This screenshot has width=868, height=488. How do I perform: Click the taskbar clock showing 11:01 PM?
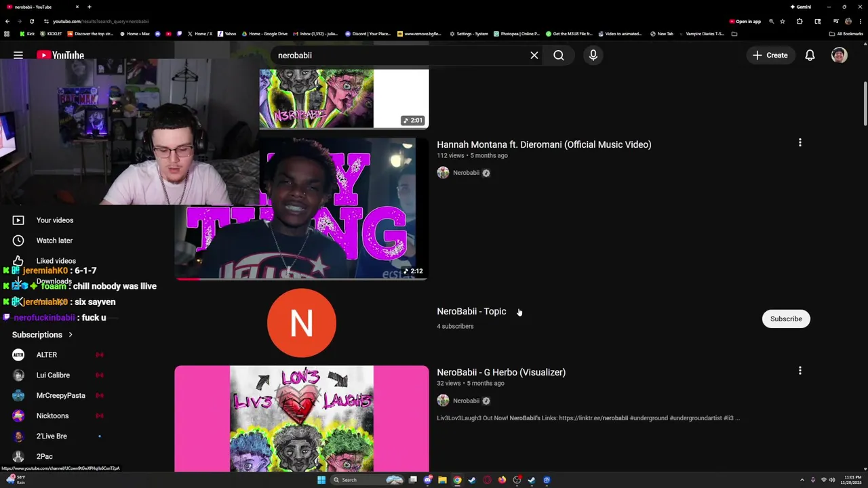point(852,480)
